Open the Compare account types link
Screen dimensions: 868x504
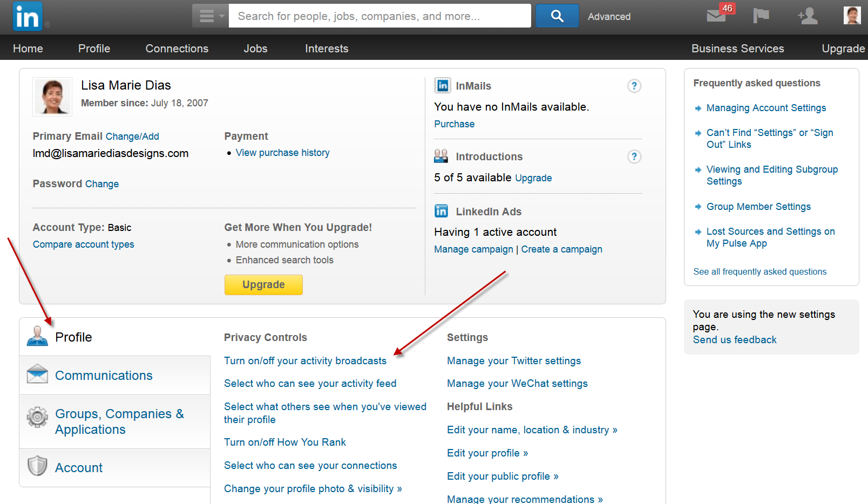83,244
